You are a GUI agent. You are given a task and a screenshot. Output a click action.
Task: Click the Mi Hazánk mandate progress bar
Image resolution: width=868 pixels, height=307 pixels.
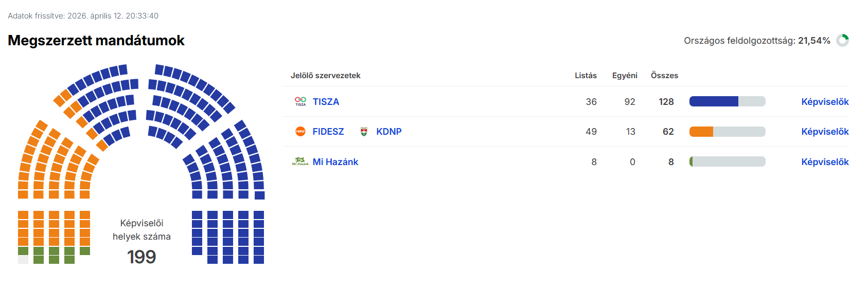pos(727,161)
